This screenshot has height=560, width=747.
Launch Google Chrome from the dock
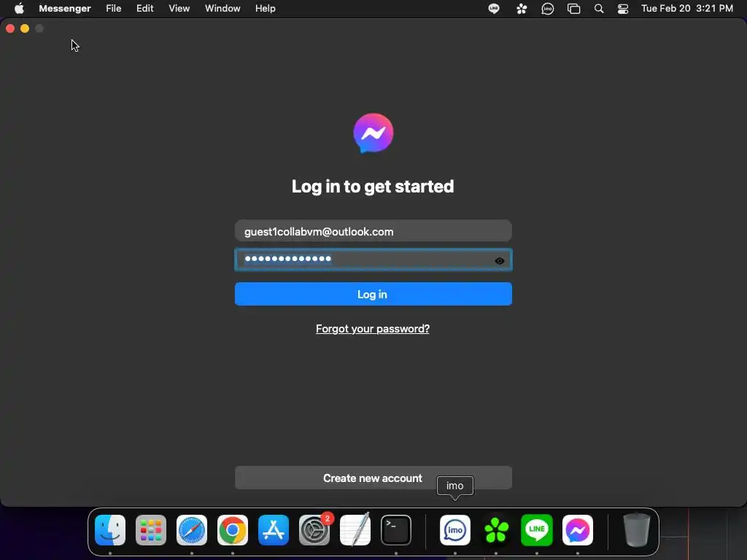233,530
